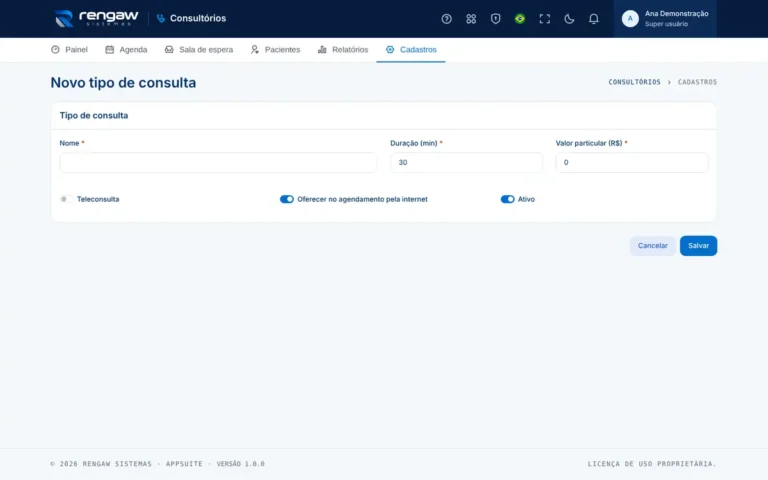Toggle Oferecer no agendamento pela internet

coord(287,199)
